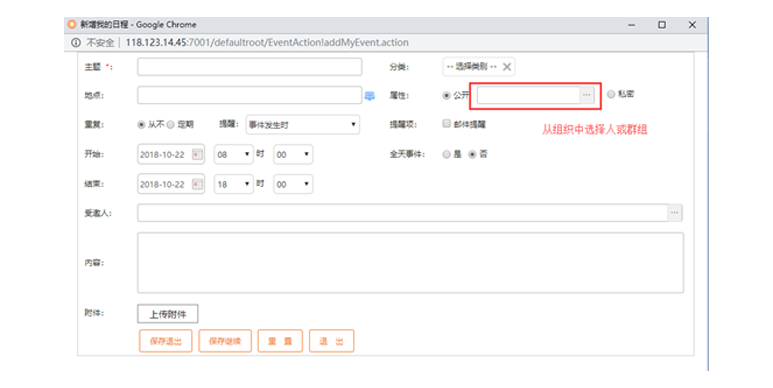The image size is (773, 388).
Task: Open the 选择类别 category selector
Action: [x=472, y=67]
